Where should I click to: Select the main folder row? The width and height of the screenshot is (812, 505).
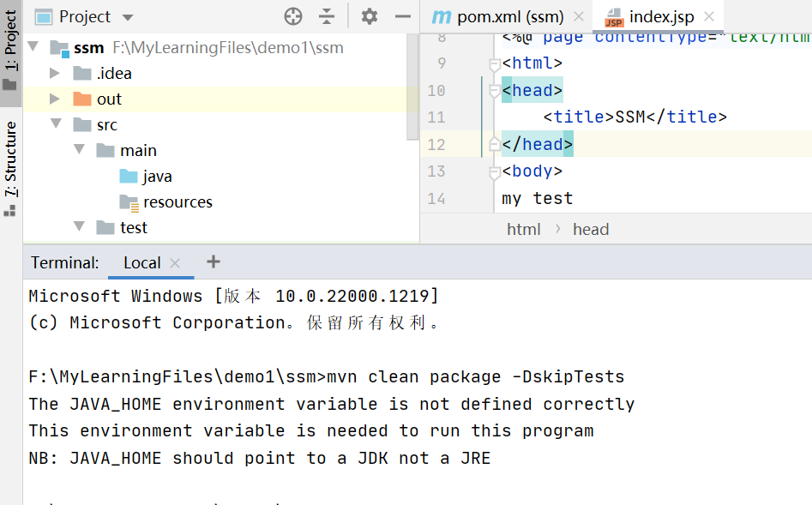click(220, 150)
